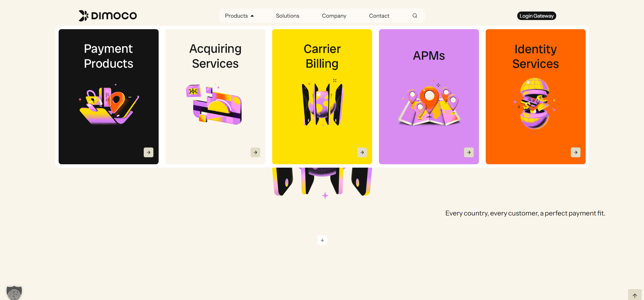Click the scroll-to-top arrow button
Image resolution: width=644 pixels, height=300 pixels.
pos(635,295)
